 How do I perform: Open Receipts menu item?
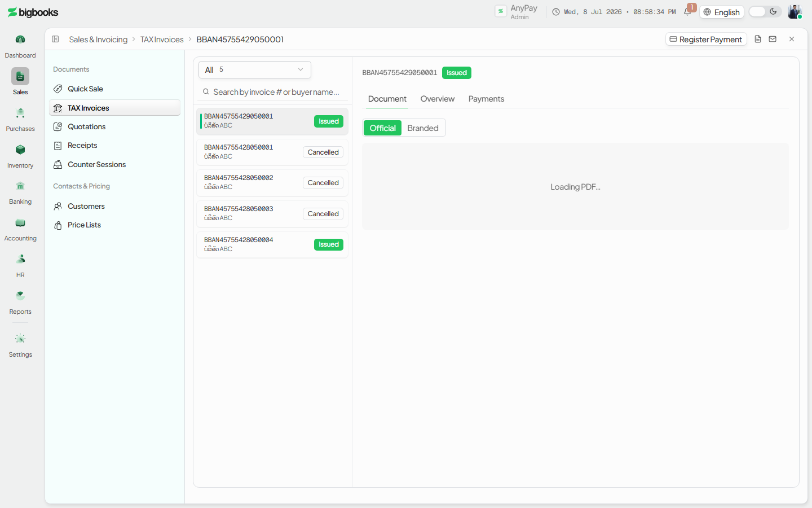point(114,145)
